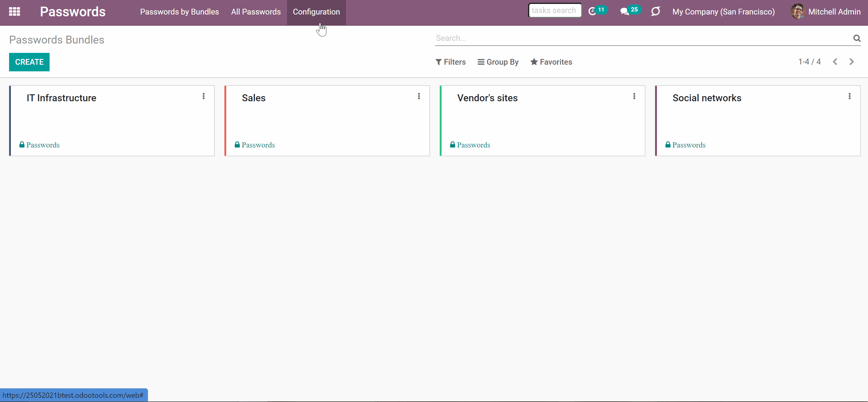Expand the Filters dropdown

point(451,62)
